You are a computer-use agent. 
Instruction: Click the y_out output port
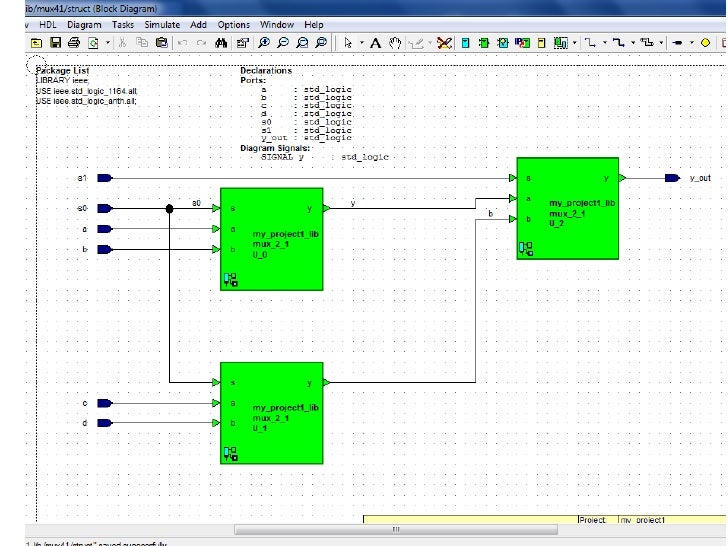673,178
